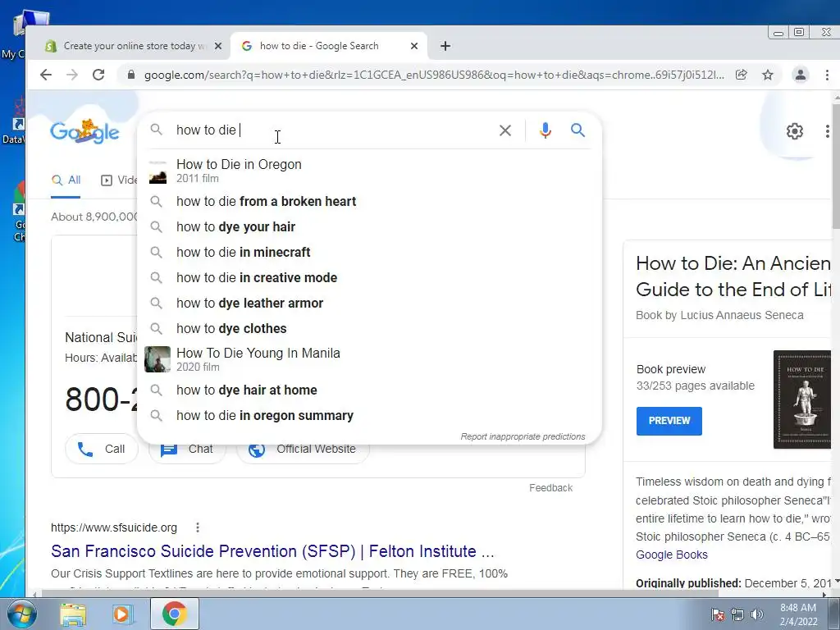
Task: Close the Shopify 'Create your online store' tab
Action: coord(218,46)
